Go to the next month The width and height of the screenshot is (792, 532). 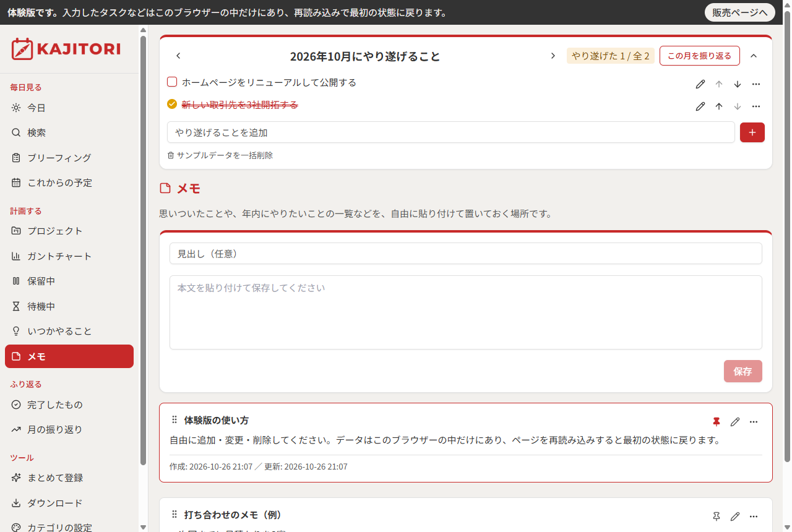coord(553,56)
